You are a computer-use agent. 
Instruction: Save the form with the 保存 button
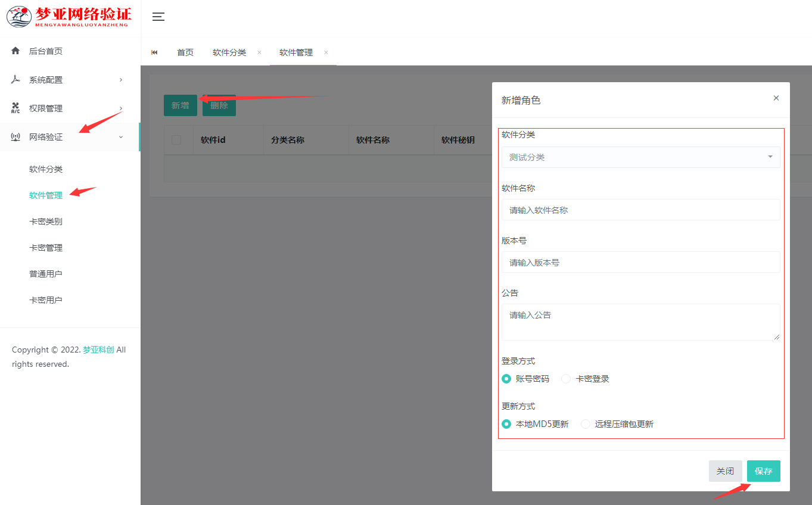763,470
